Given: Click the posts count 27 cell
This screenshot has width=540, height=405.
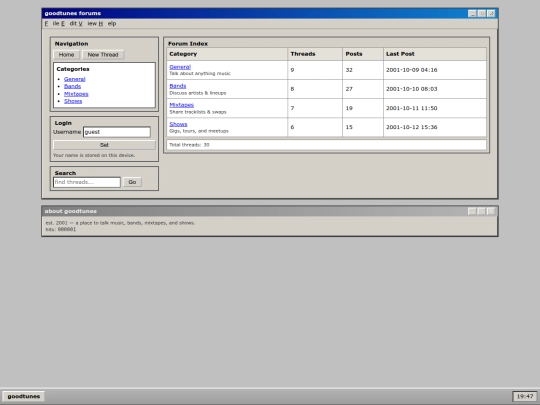Looking at the screenshot, I should (x=363, y=89).
